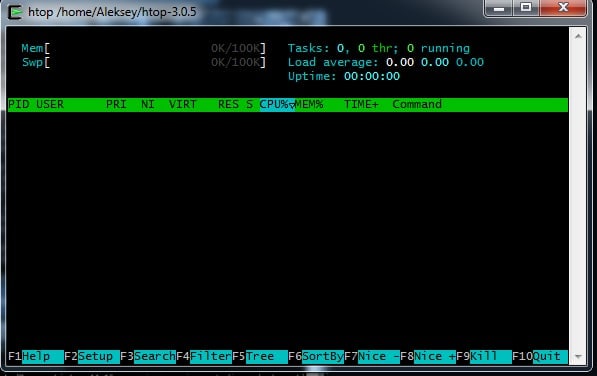
Task: Sort by Command column header
Action: coord(417,104)
